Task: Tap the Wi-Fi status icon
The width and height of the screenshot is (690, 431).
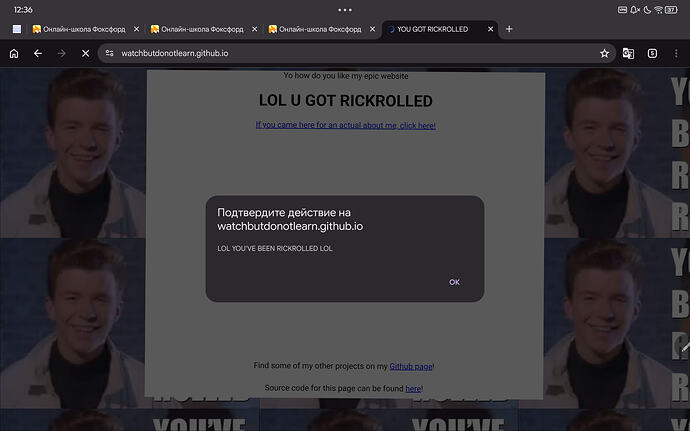Action: coord(658,10)
